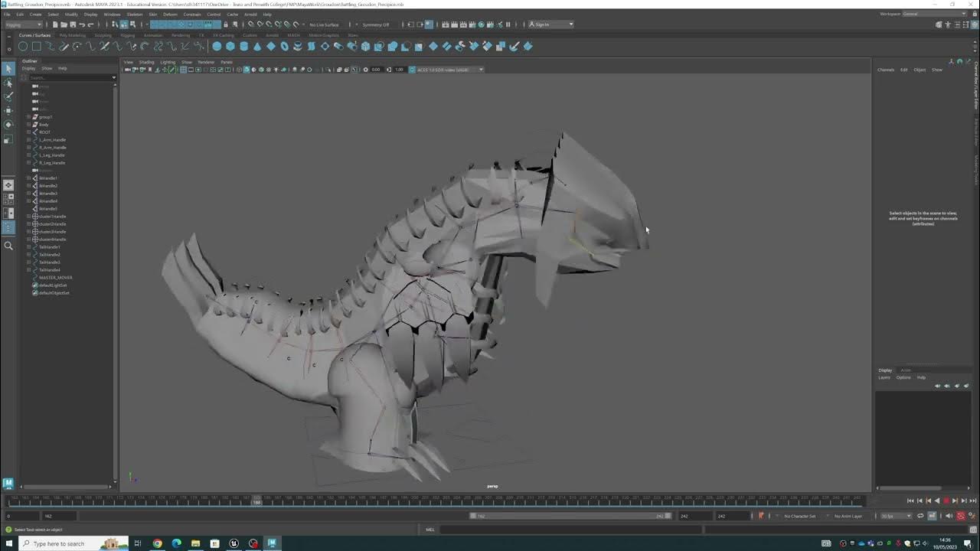
Task: Create a NURBS cone from shelf
Action: coord(257,47)
